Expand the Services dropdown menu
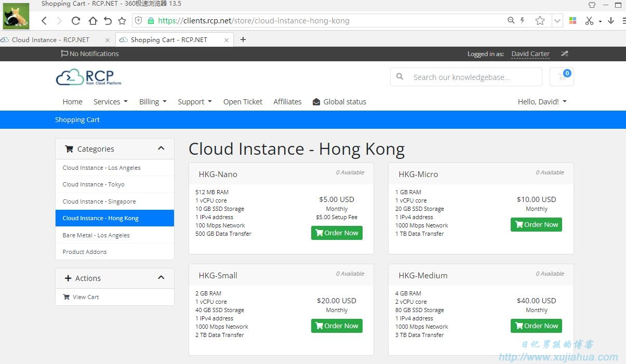The height and width of the screenshot is (364, 626). 110,102
